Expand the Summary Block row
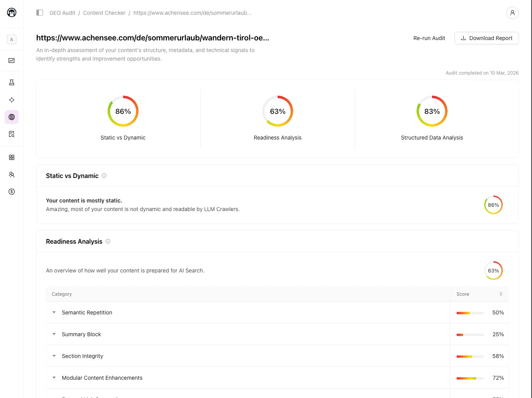The height and width of the screenshot is (398, 532). tap(54, 334)
